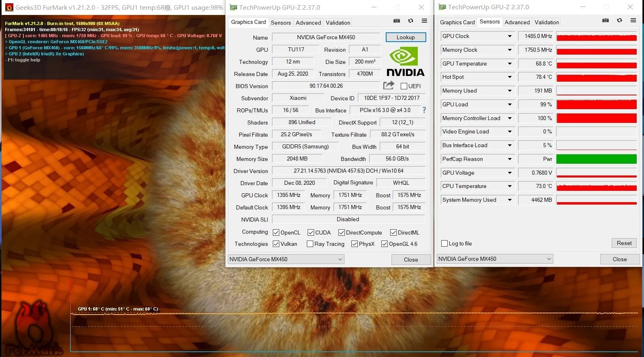Open the hamburger menu in left GPU-Z window

tap(424, 21)
